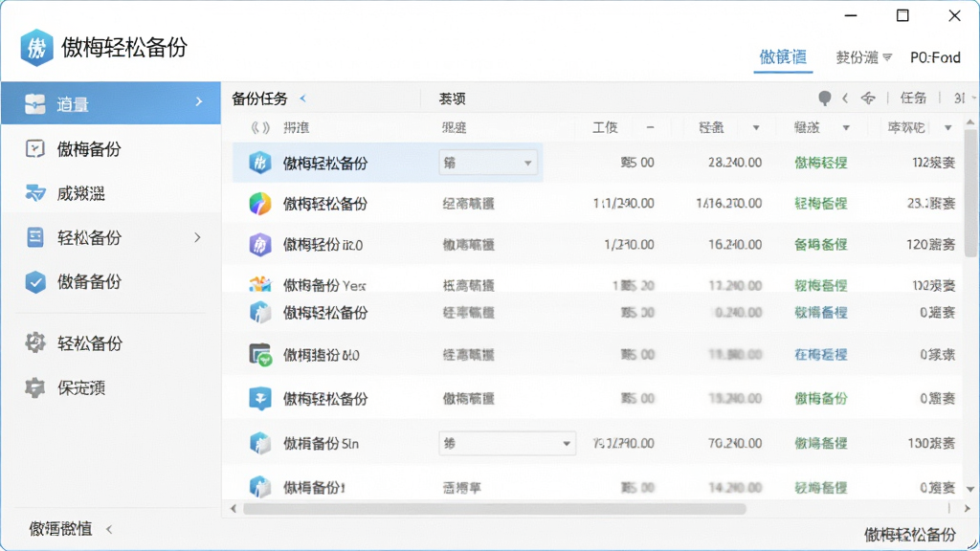Click the blue shield icon in the 15.240.00 row
Viewport: 980px width, 551px height.
[x=260, y=399]
